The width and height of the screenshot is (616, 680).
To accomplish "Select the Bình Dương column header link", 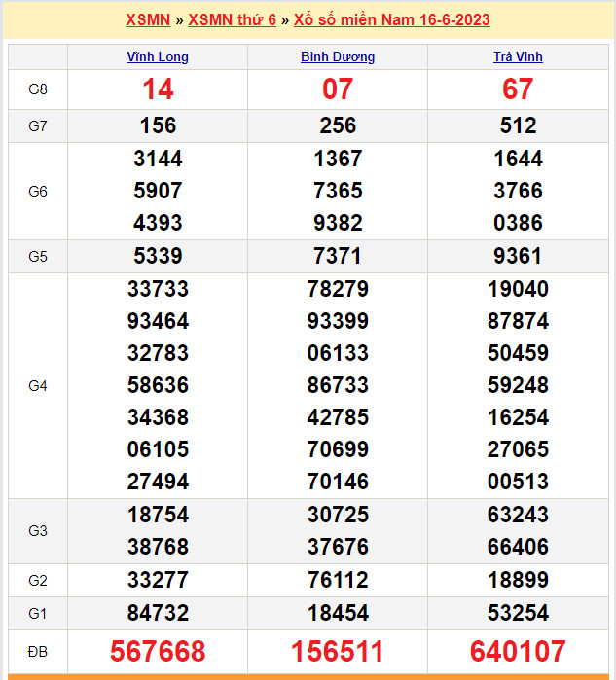I will tap(338, 57).
